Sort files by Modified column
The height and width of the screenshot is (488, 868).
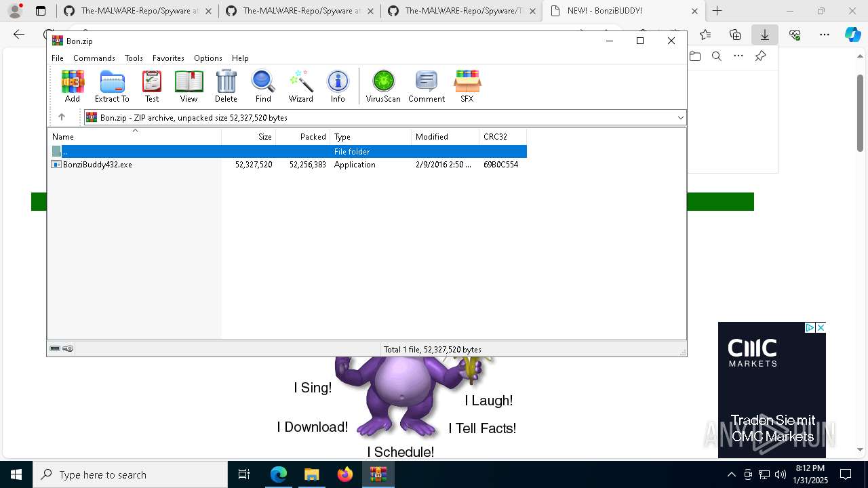pyautogui.click(x=446, y=136)
